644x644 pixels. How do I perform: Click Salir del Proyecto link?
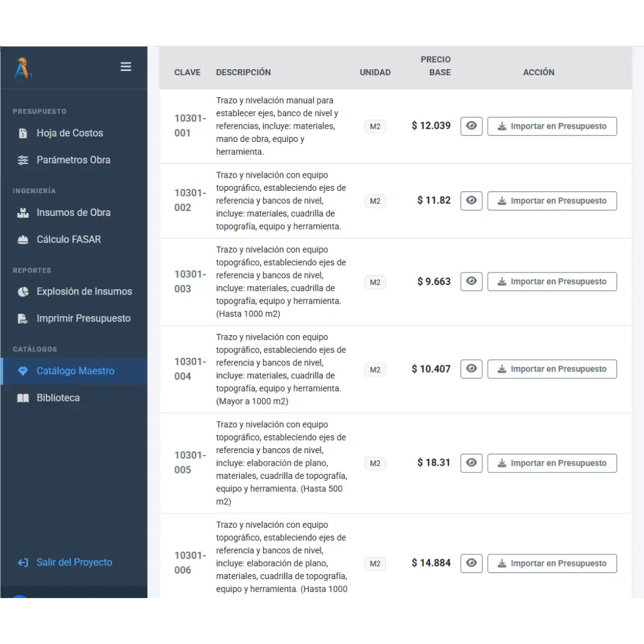click(65, 562)
